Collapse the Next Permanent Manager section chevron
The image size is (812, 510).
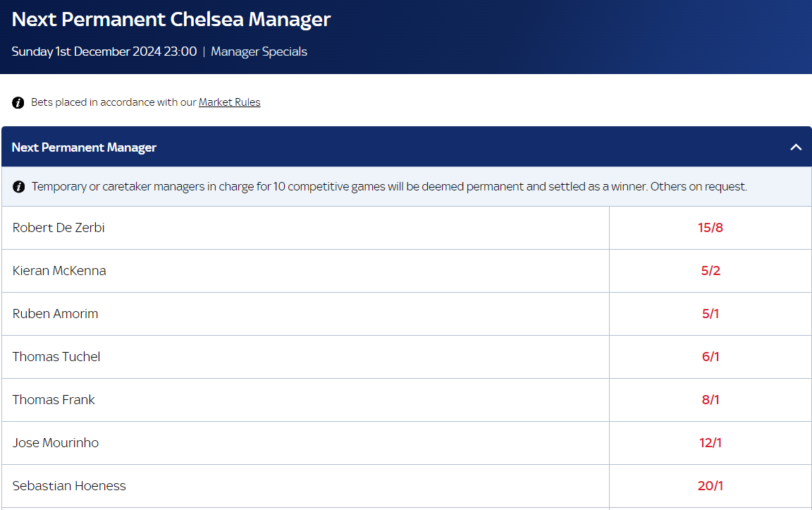pos(796,147)
